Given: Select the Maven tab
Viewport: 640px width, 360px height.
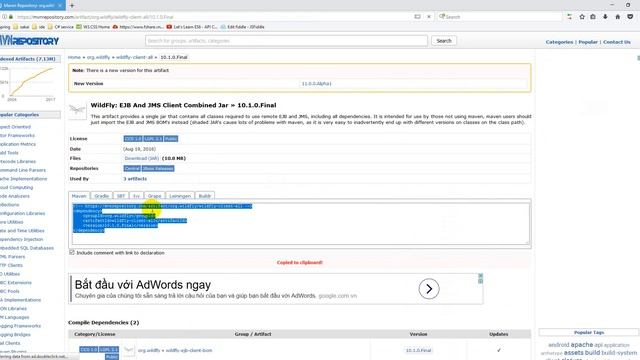Looking at the screenshot, I should point(79,196).
